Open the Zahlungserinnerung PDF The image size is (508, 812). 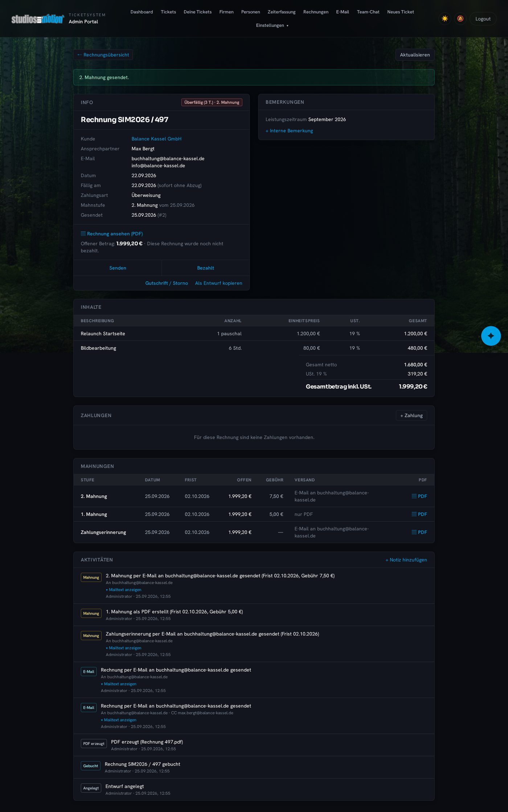tap(419, 532)
